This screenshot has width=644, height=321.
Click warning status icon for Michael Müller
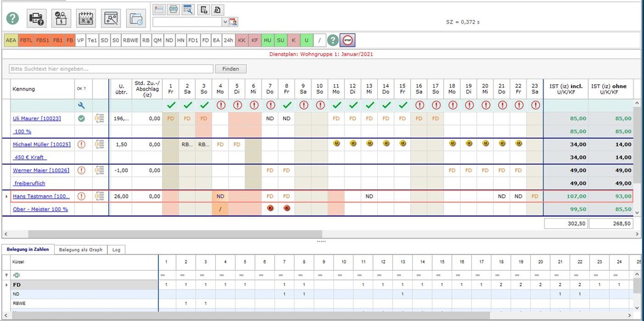tap(82, 144)
